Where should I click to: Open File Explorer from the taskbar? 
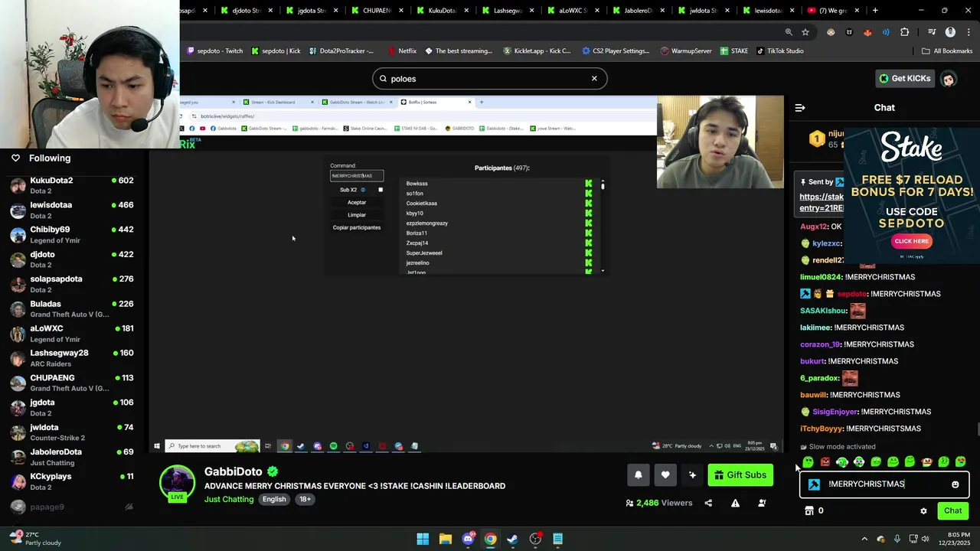pyautogui.click(x=446, y=539)
